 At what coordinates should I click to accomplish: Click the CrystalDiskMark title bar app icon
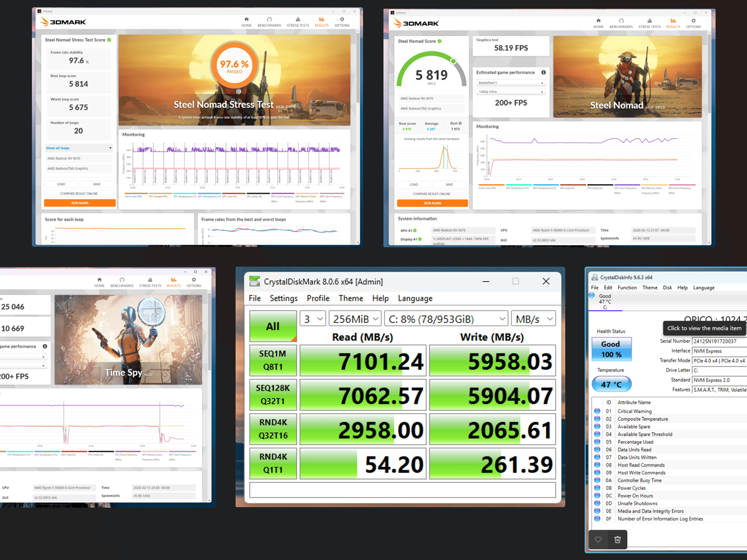(x=255, y=281)
